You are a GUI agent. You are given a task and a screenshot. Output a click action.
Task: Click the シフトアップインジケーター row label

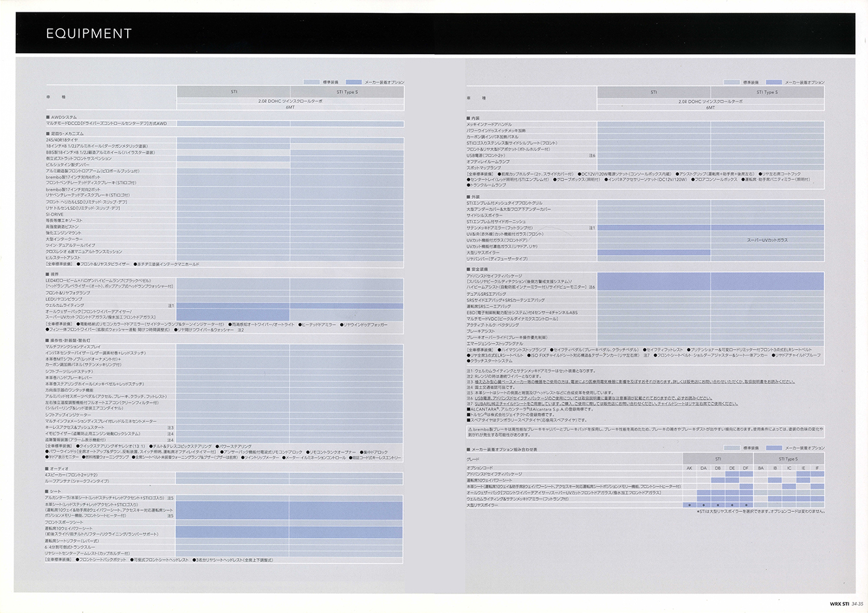click(x=68, y=415)
